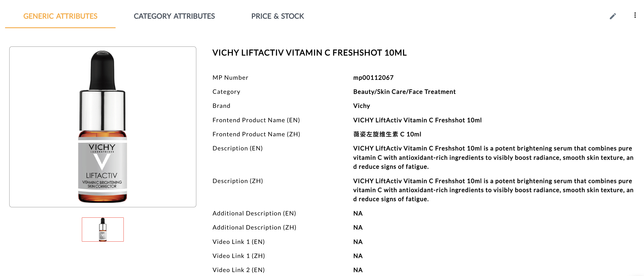644x276 pixels.
Task: Click the Frontend Product Name (EN) value
Action: (x=417, y=120)
